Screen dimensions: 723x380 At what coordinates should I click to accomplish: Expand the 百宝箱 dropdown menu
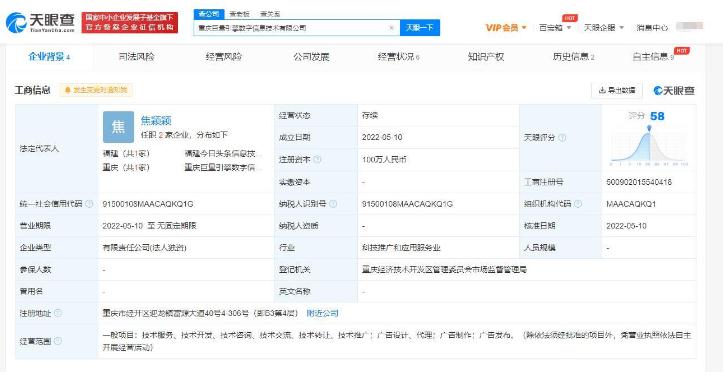[x=555, y=28]
